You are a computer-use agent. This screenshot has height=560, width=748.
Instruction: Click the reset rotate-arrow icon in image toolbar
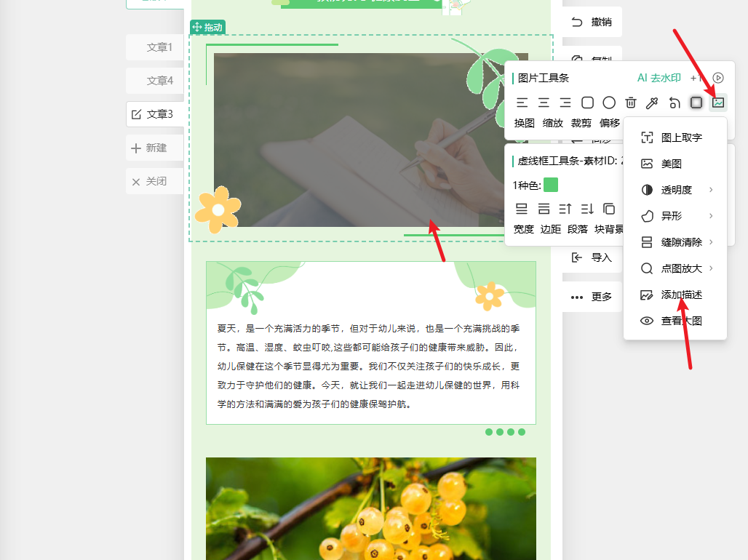click(x=675, y=103)
